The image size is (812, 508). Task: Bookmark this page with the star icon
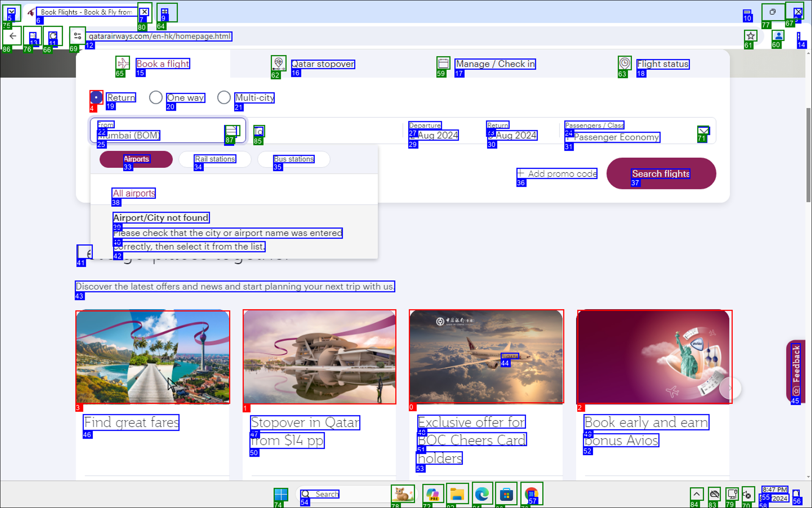[751, 36]
